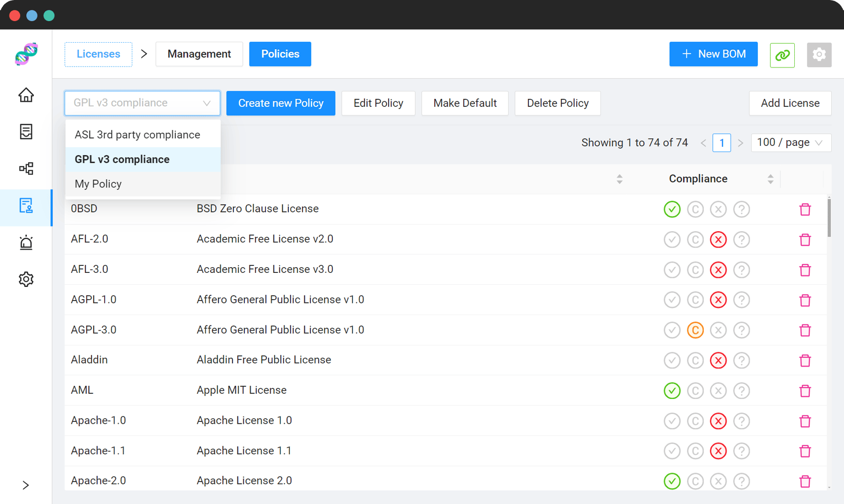Sort table by Compliance column
This screenshot has height=504, width=844.
770,179
